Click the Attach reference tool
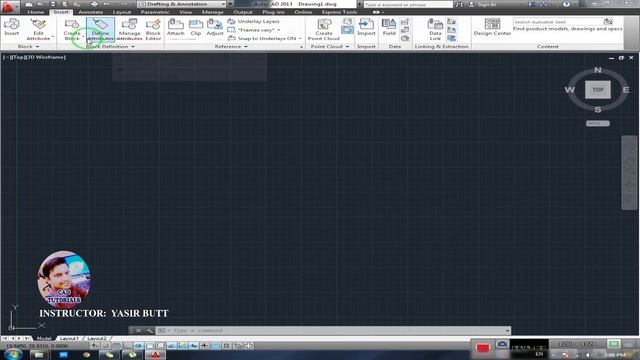The image size is (640, 360). tap(176, 27)
